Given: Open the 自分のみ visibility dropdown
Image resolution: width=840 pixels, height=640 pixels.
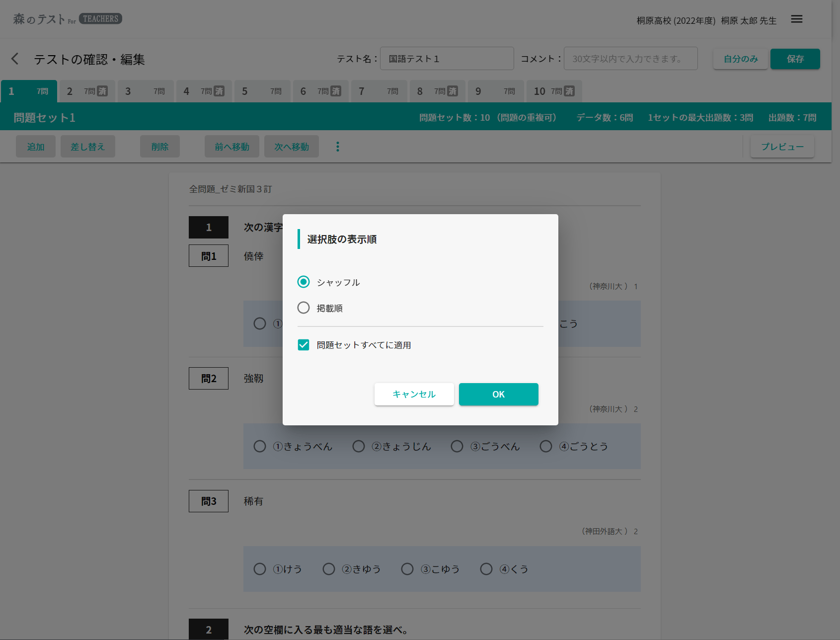Looking at the screenshot, I should [740, 59].
